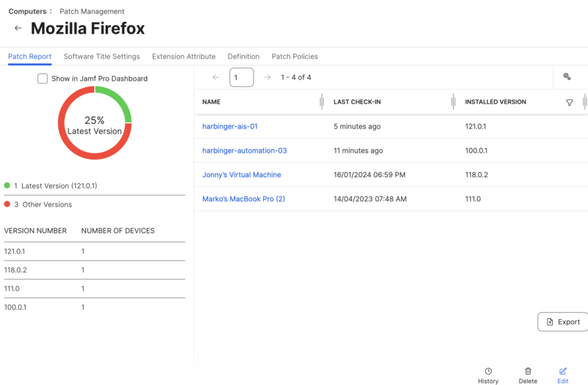Click the back arrow beside Mozilla Firefox

pos(18,28)
